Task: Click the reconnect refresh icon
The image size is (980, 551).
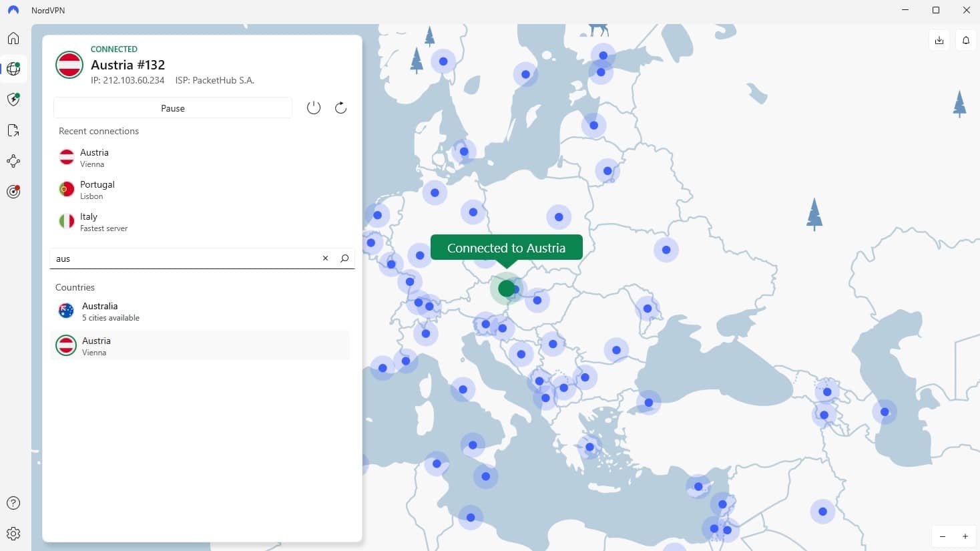Action: [340, 108]
